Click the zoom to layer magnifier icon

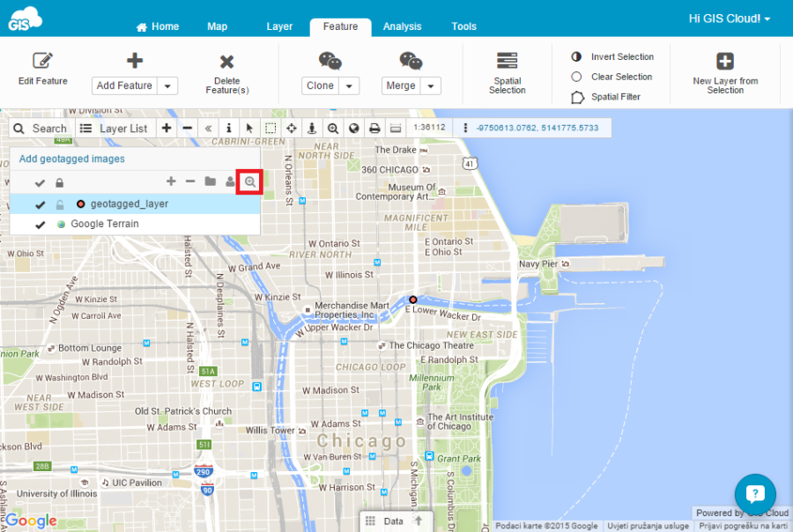250,181
